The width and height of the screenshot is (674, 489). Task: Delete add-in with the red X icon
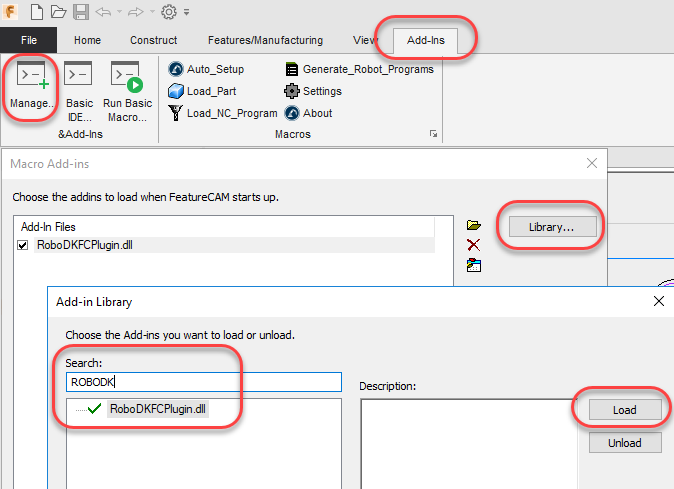474,245
